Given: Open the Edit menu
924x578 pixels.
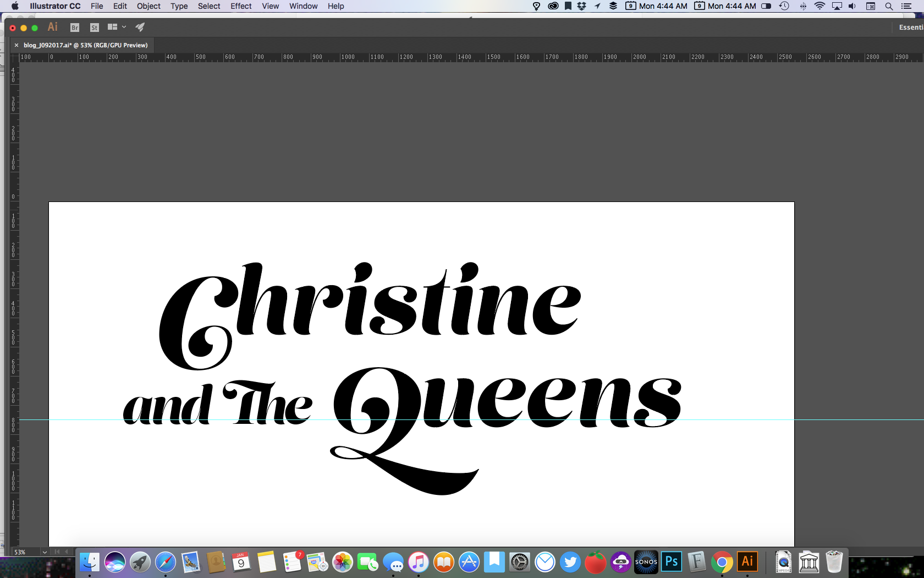Looking at the screenshot, I should point(120,6).
